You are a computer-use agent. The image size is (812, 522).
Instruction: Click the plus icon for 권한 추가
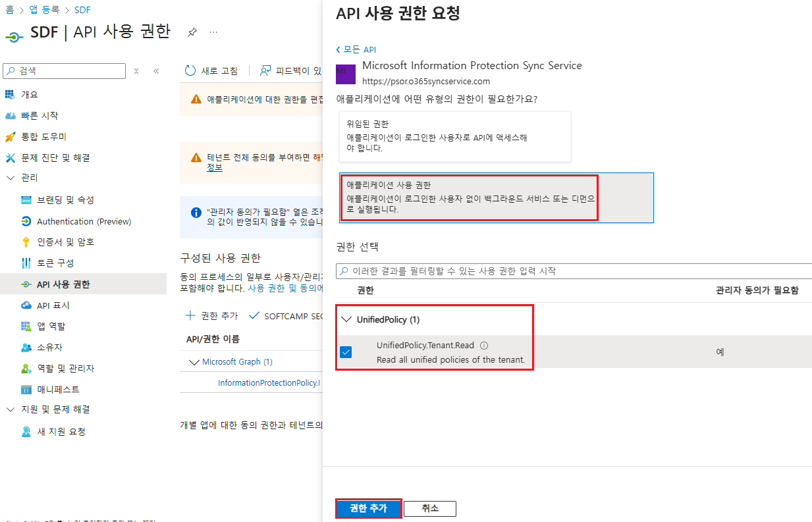(x=190, y=316)
